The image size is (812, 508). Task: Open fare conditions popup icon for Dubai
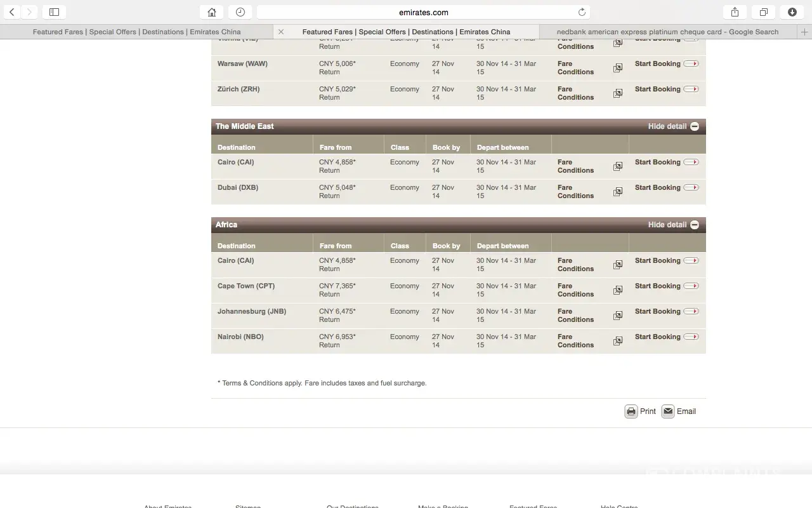pos(617,192)
